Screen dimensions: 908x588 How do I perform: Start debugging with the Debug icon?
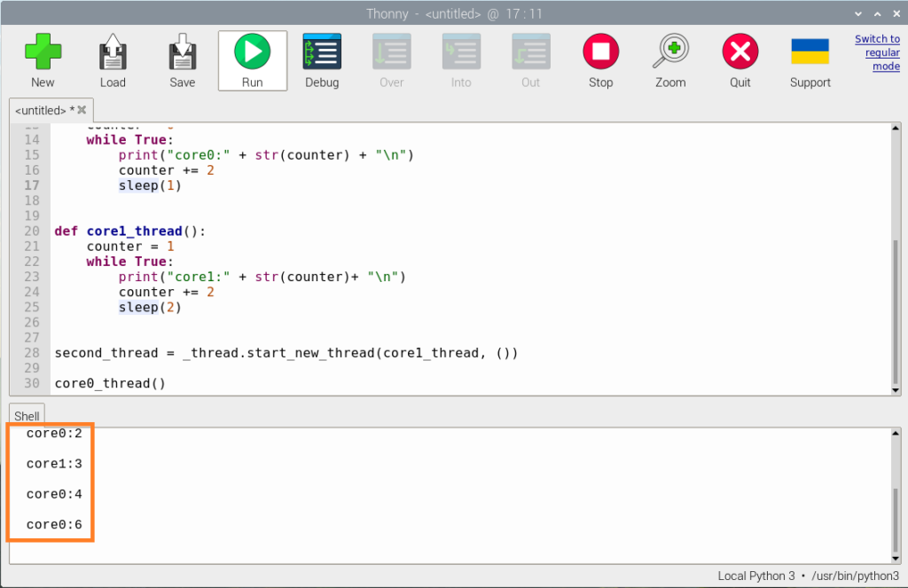pyautogui.click(x=322, y=60)
